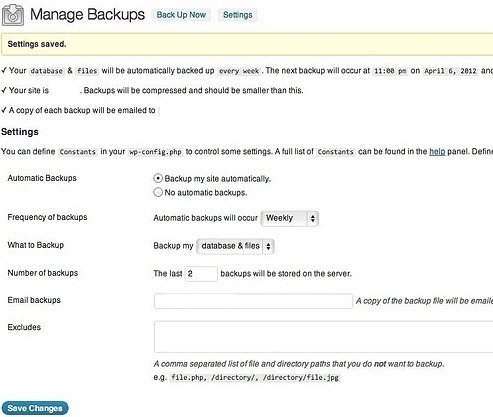Click the 'wp-config.php' code text
Image resolution: width=493 pixels, height=417 pixels.
point(155,152)
